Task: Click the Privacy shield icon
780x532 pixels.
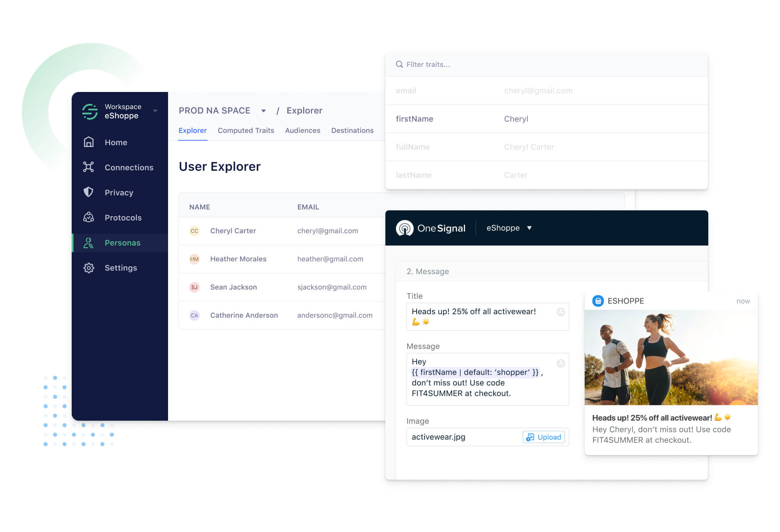Action: pos(89,192)
